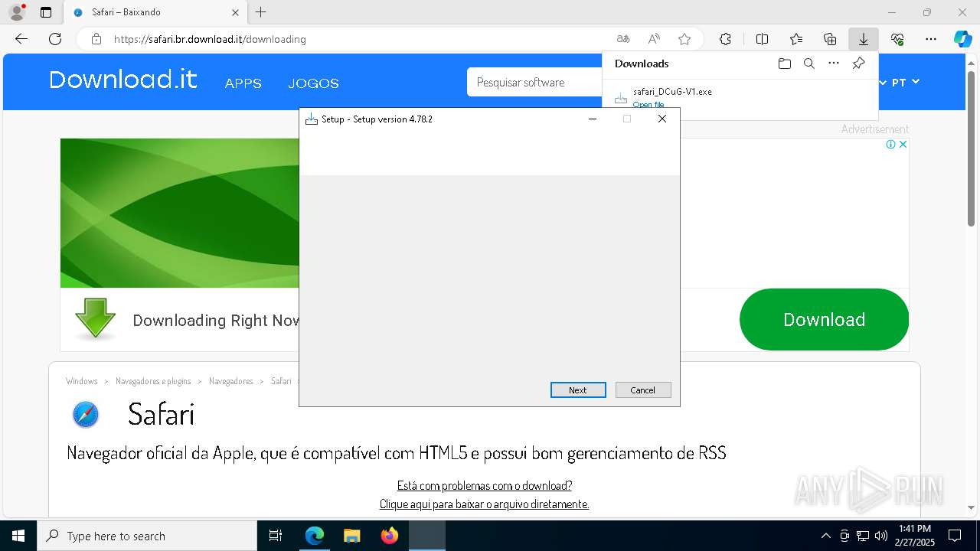Open a new browser tab
The width and height of the screenshot is (980, 551).
[260, 12]
